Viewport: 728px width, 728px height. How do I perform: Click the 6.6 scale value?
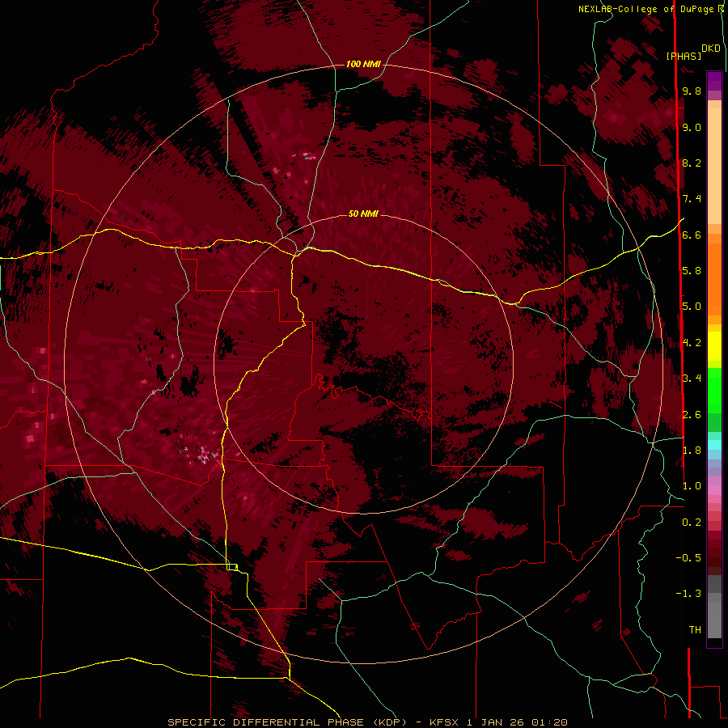pyautogui.click(x=692, y=235)
